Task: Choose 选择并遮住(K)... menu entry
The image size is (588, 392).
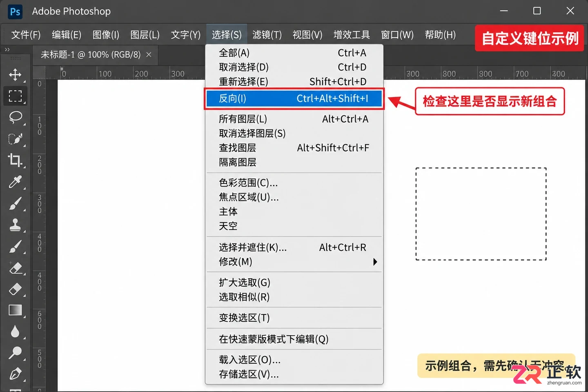Action: pyautogui.click(x=294, y=247)
